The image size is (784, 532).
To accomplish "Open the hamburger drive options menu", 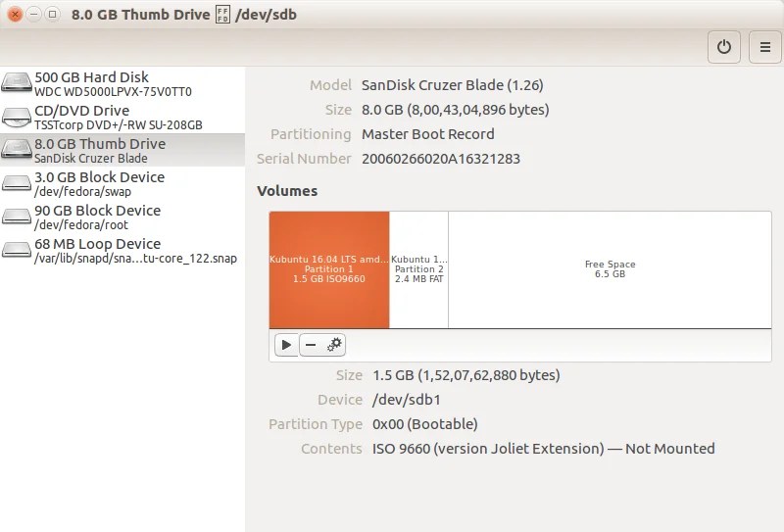I will (764, 47).
